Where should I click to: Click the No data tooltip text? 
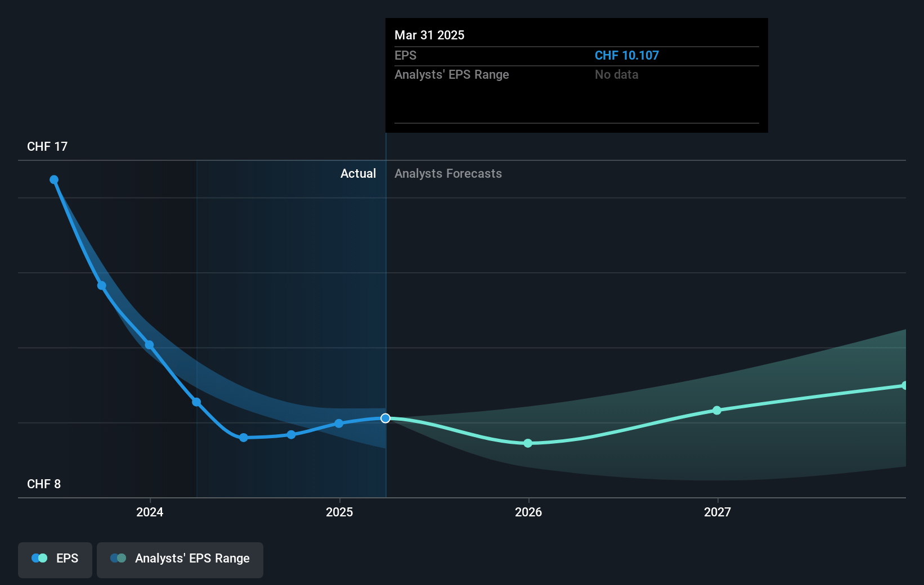pos(617,74)
